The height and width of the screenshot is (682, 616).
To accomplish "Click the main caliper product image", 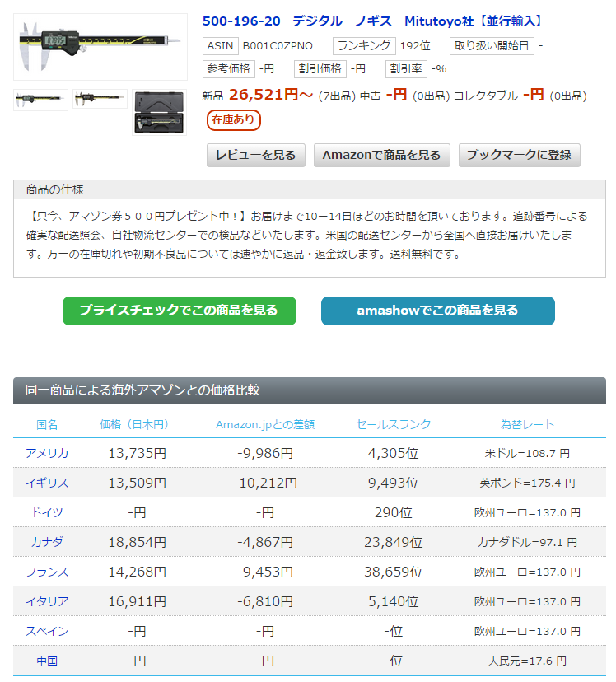I will tap(100, 46).
